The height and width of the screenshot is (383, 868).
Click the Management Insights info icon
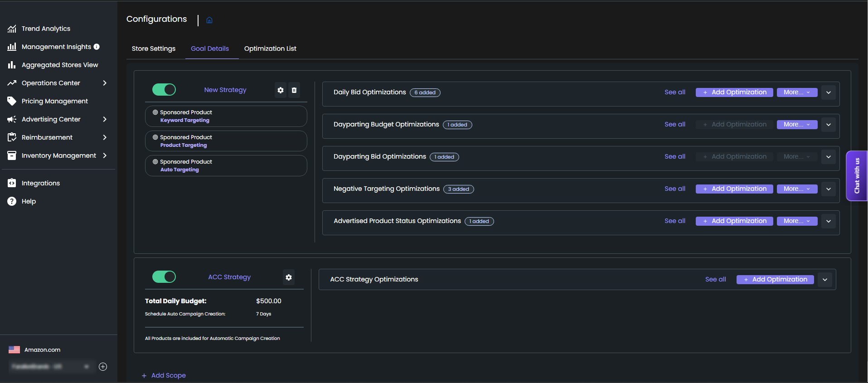tap(97, 47)
